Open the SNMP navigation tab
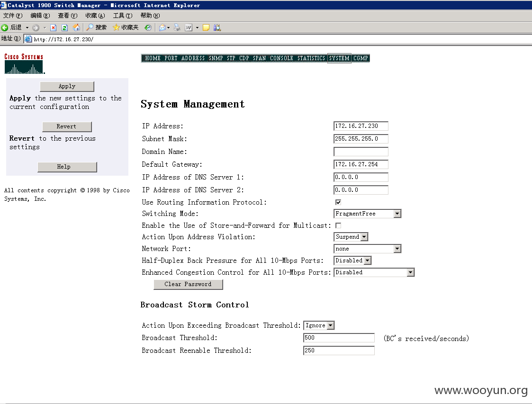 click(216, 58)
